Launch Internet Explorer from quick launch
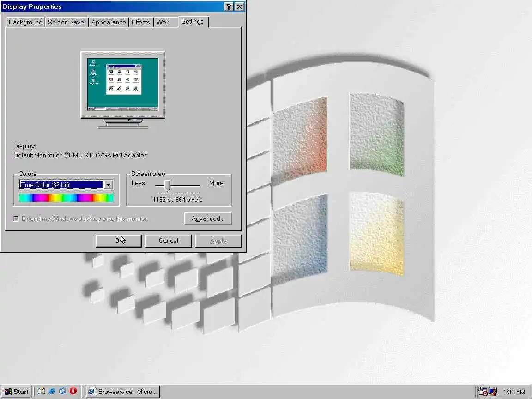Image resolution: width=532 pixels, height=399 pixels. pyautogui.click(x=52, y=391)
